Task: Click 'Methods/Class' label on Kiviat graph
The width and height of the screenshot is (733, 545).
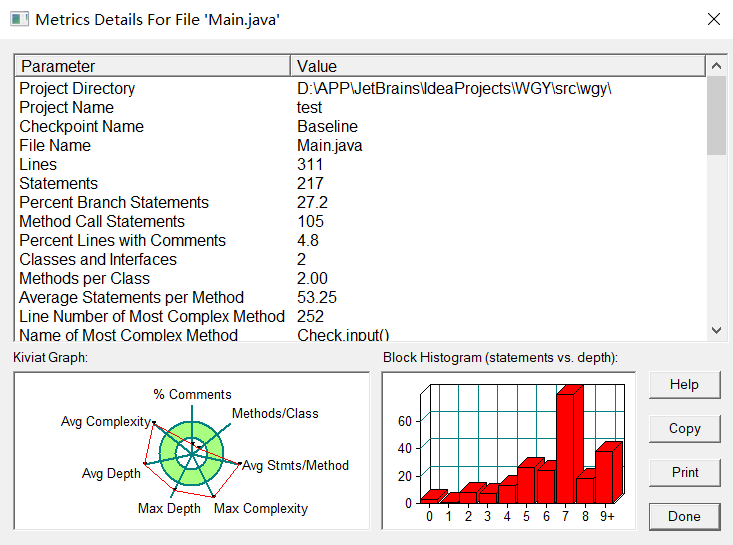Action: 275,414
